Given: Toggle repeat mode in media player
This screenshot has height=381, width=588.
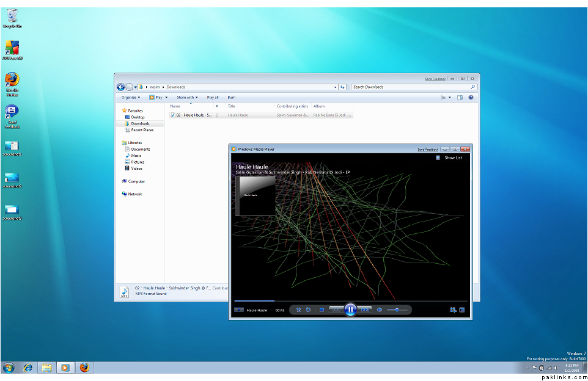Looking at the screenshot, I should click(x=308, y=310).
